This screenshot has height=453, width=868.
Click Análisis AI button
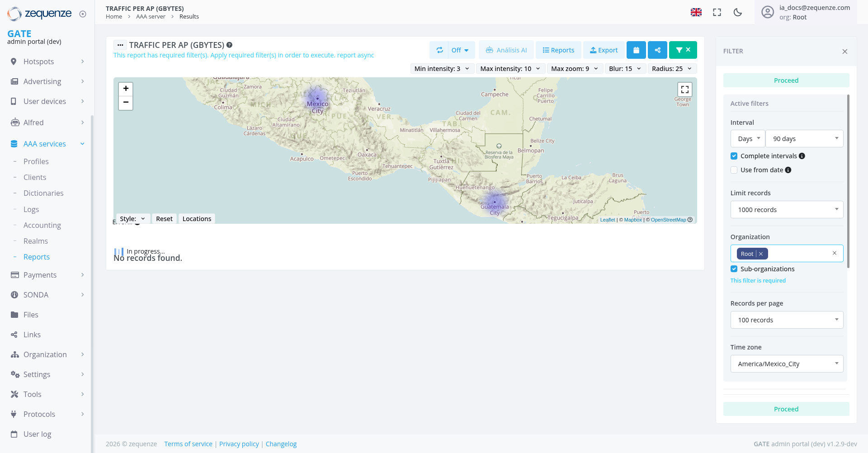point(506,50)
